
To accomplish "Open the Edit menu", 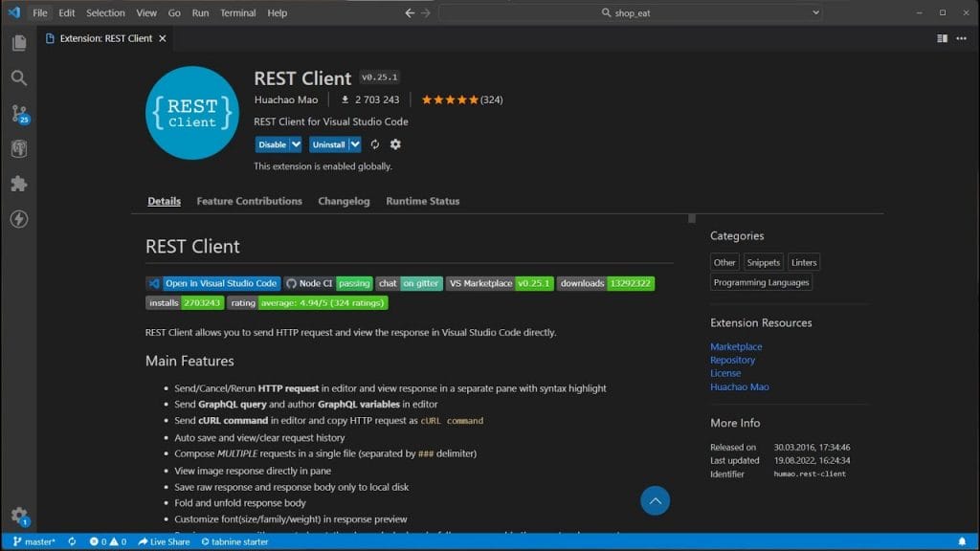I will tap(67, 12).
